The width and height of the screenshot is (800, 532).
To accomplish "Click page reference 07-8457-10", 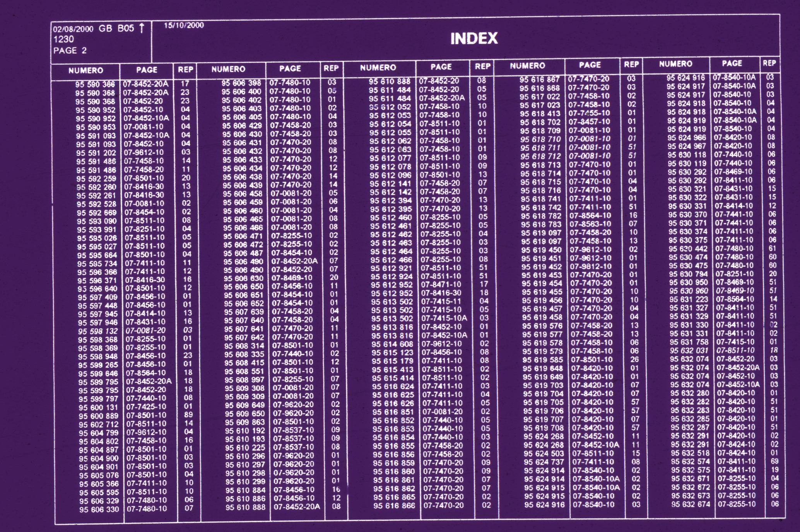I will tap(589, 122).
